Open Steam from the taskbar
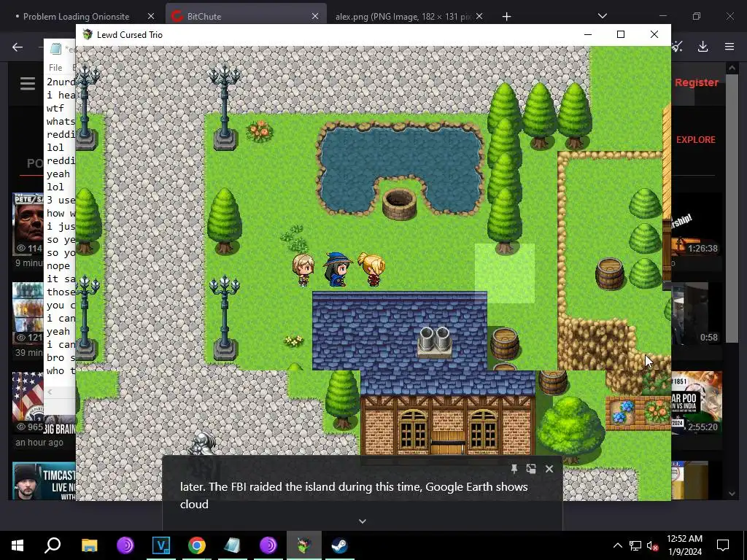This screenshot has height=560, width=747. pyautogui.click(x=340, y=545)
